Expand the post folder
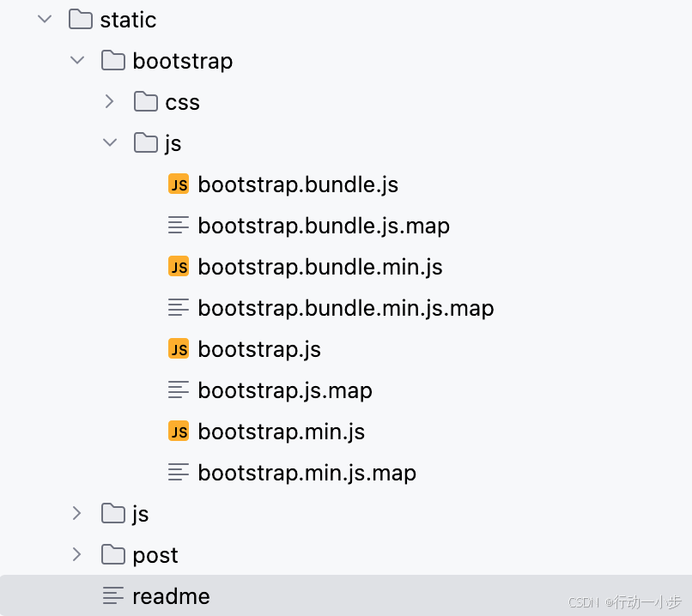 (x=76, y=554)
